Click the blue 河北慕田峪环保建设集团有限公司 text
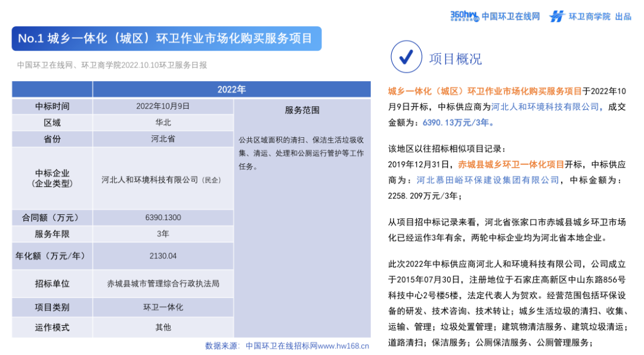 tap(488, 180)
